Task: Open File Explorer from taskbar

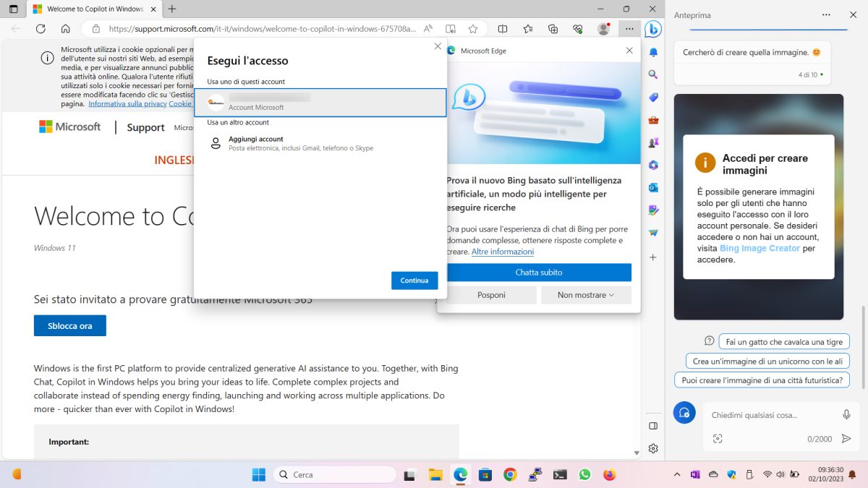Action: [x=435, y=474]
